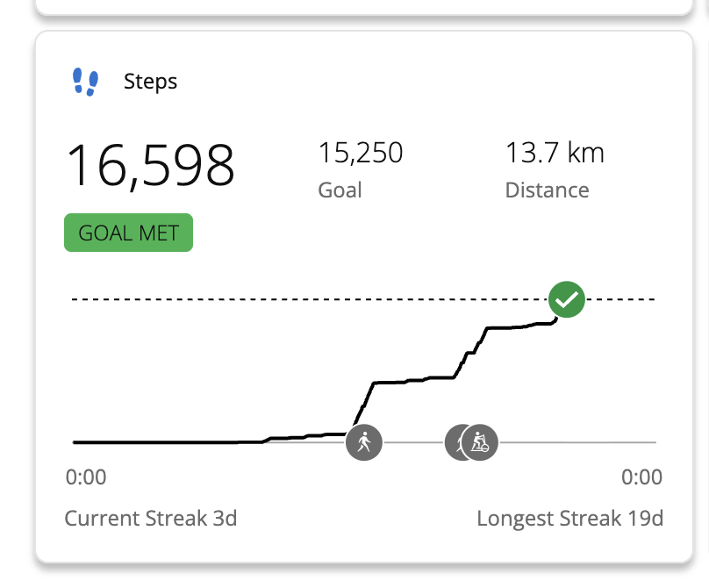Open the elliptical activity icon on the timeline
This screenshot has width=709, height=588.
pos(480,441)
